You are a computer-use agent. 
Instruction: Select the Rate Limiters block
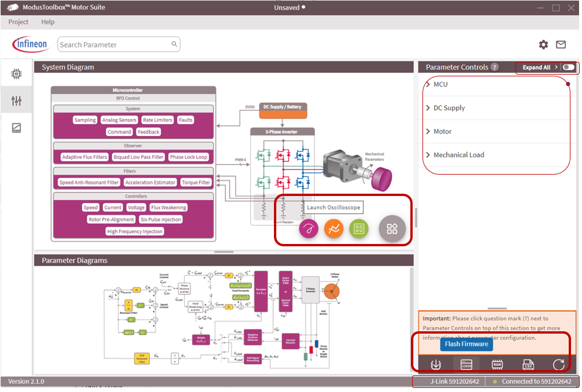click(x=157, y=120)
